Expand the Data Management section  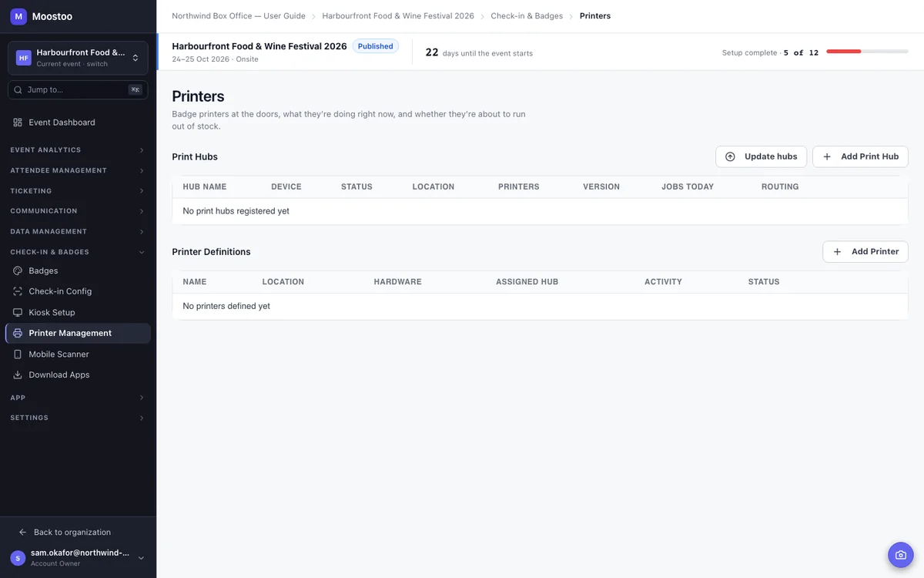(x=78, y=231)
